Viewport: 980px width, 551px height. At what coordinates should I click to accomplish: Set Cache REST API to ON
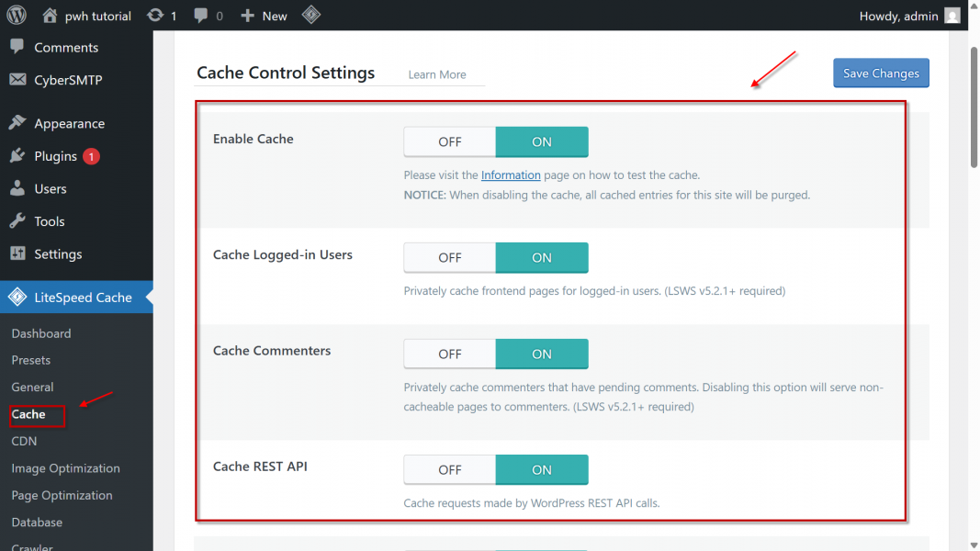pos(542,469)
